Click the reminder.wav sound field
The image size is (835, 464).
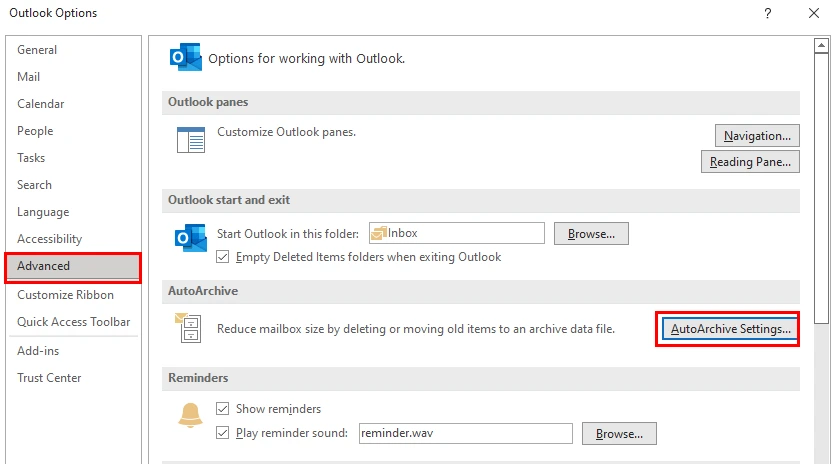465,434
